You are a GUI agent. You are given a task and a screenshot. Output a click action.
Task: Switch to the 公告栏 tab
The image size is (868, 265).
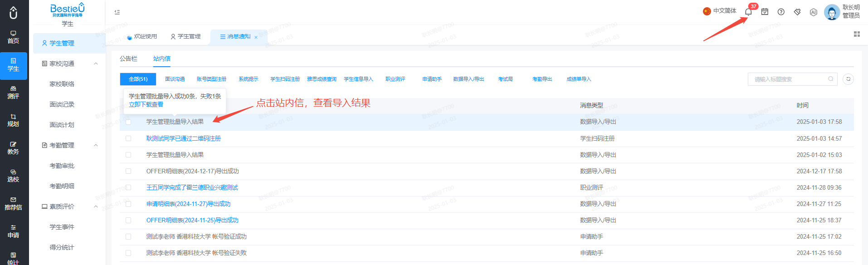coord(128,59)
